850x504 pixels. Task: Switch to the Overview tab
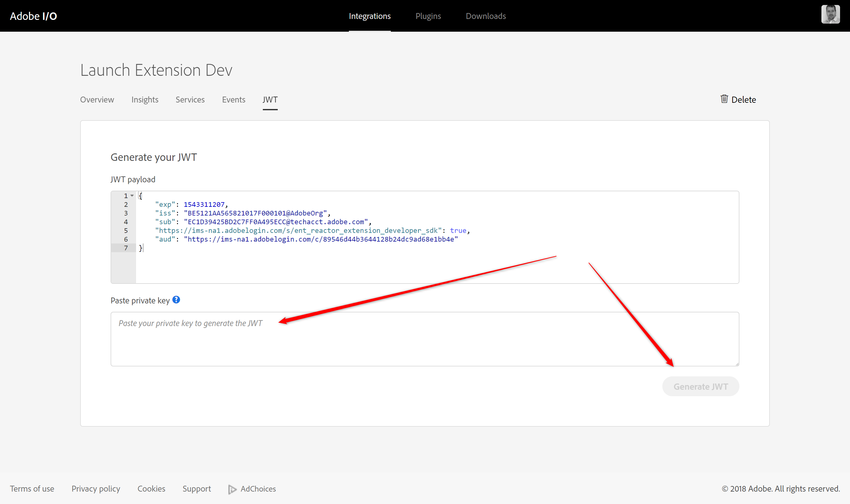click(97, 99)
